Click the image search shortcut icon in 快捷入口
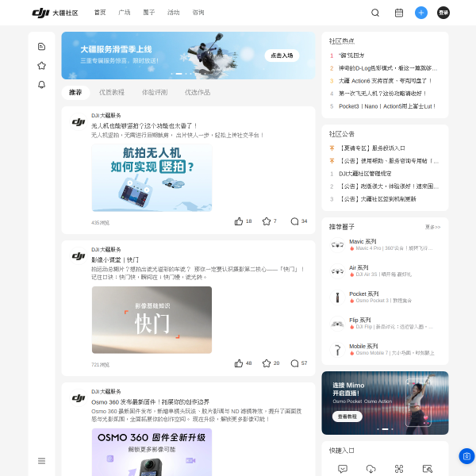Viewport: 476px width, 476px height. click(x=427, y=469)
